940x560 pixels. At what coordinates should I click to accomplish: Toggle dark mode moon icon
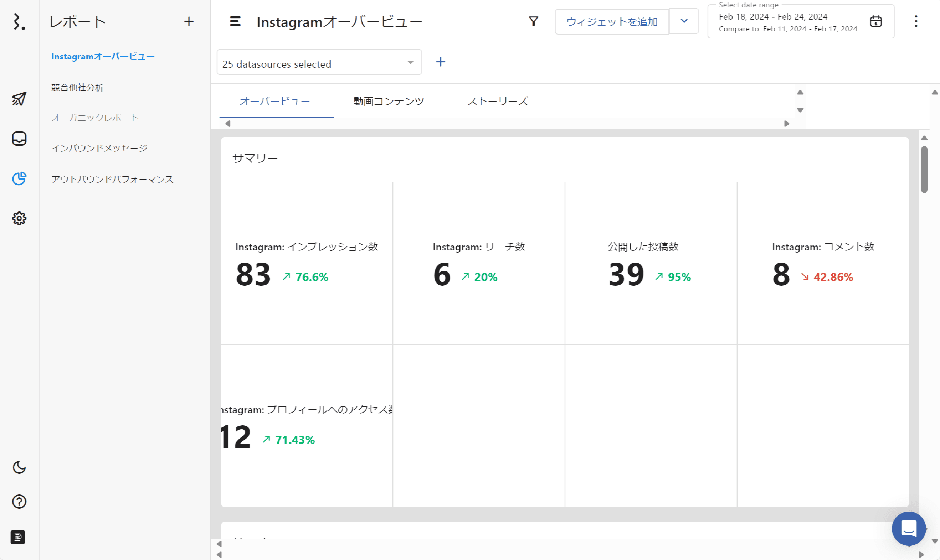click(x=19, y=467)
